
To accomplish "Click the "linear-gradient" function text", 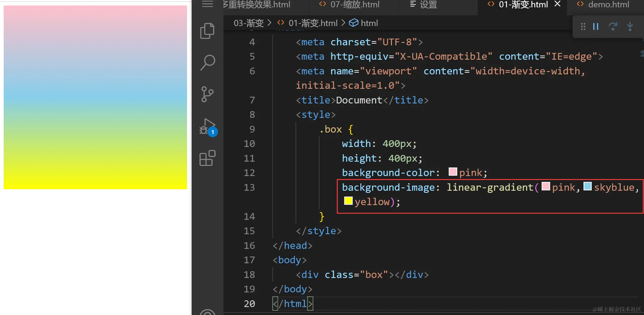I will [x=490, y=187].
